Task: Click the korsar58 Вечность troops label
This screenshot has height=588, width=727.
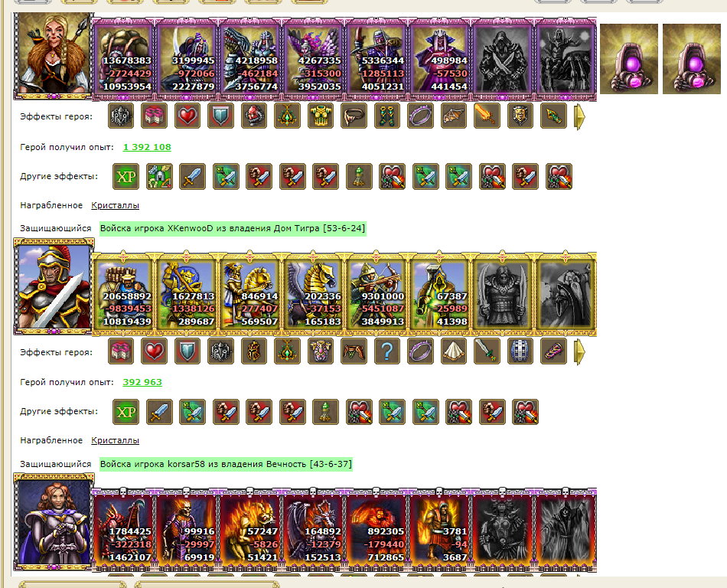Action: (227, 464)
